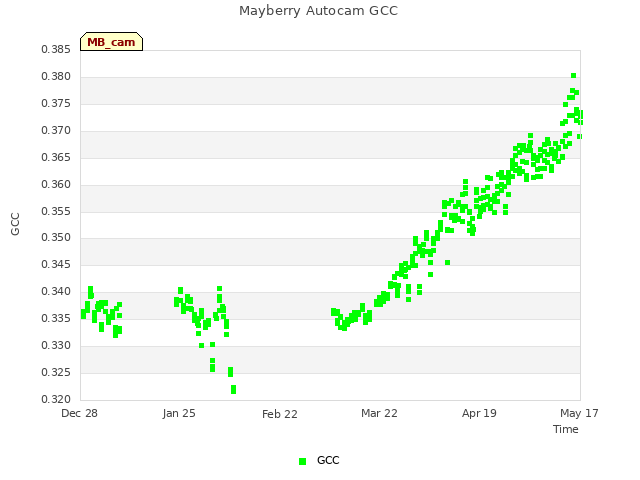Click the 0.385 y-axis value
640x480 pixels.
56,50
